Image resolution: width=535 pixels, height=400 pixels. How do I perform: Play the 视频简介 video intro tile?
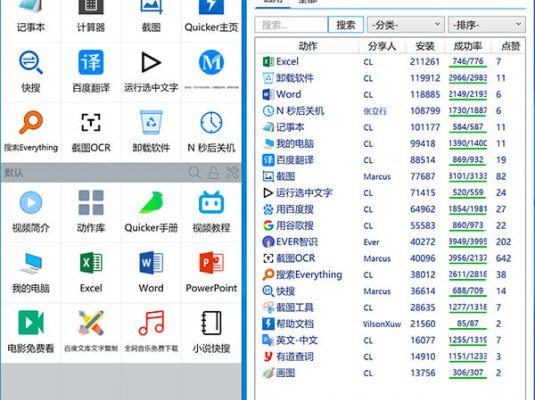click(31, 212)
